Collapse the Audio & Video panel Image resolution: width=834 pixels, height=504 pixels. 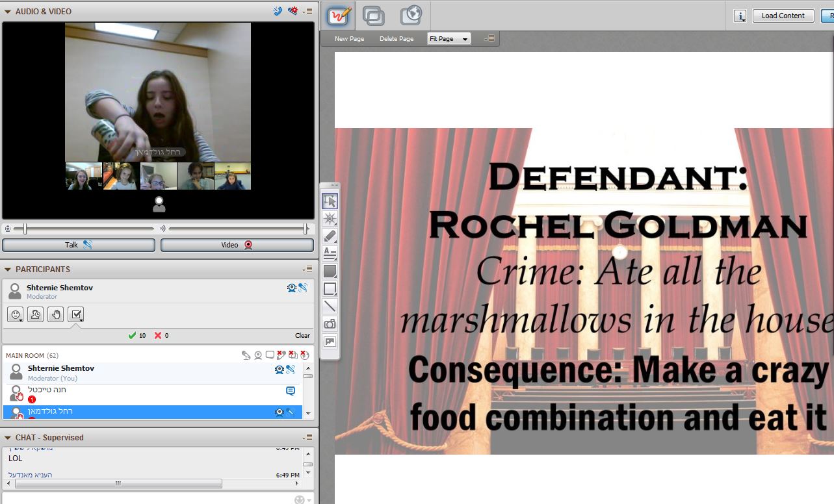pos(8,12)
